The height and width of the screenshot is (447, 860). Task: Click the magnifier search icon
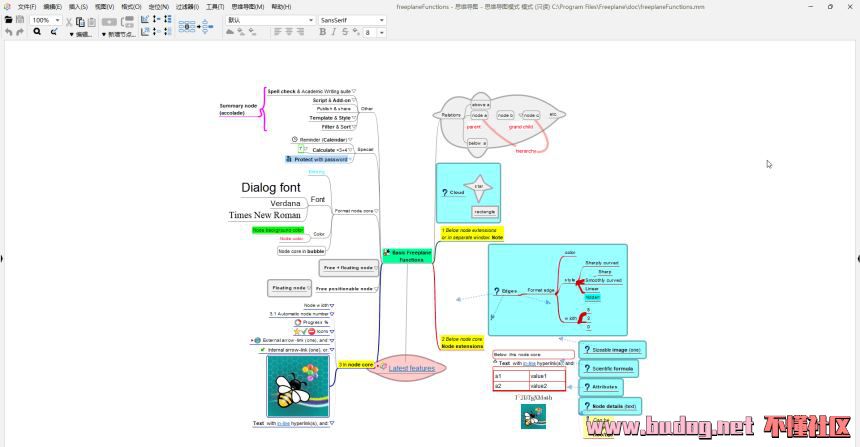coord(37,32)
